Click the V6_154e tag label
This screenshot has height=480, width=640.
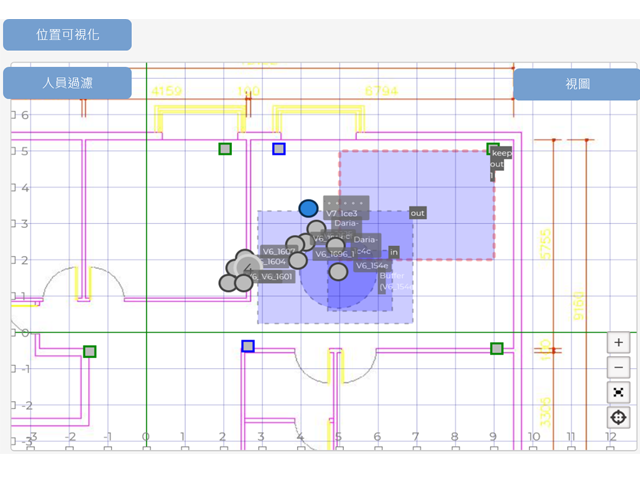coord(372,266)
